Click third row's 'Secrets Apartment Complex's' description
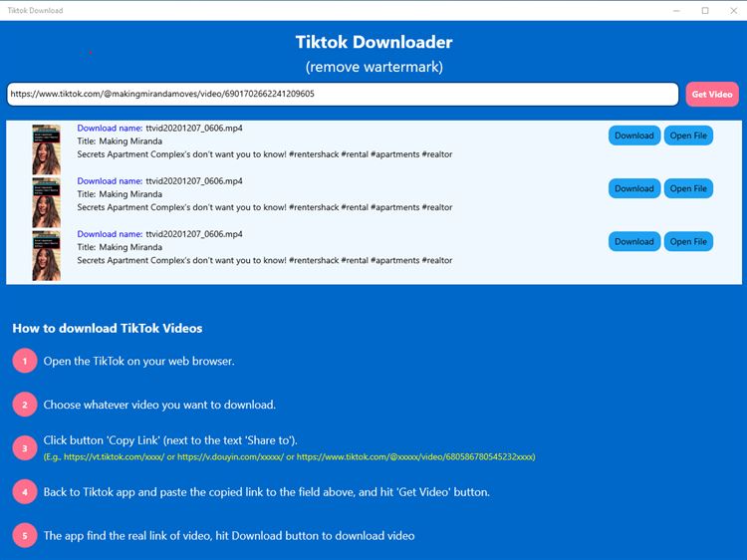 point(264,260)
